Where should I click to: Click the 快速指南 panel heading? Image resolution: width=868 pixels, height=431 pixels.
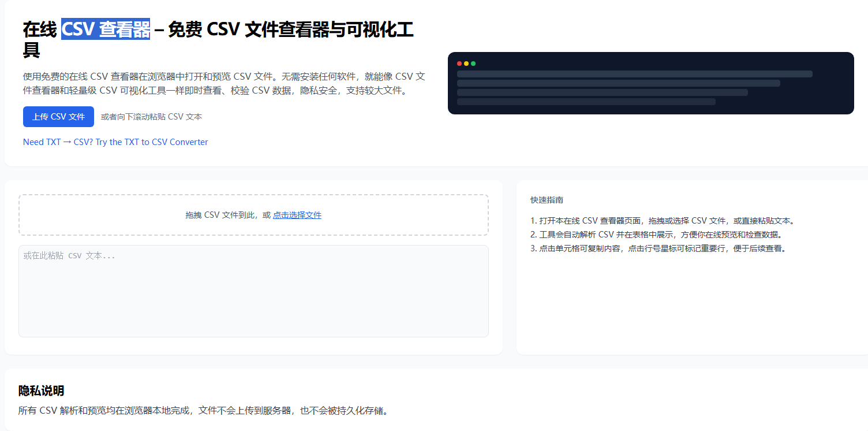point(546,199)
